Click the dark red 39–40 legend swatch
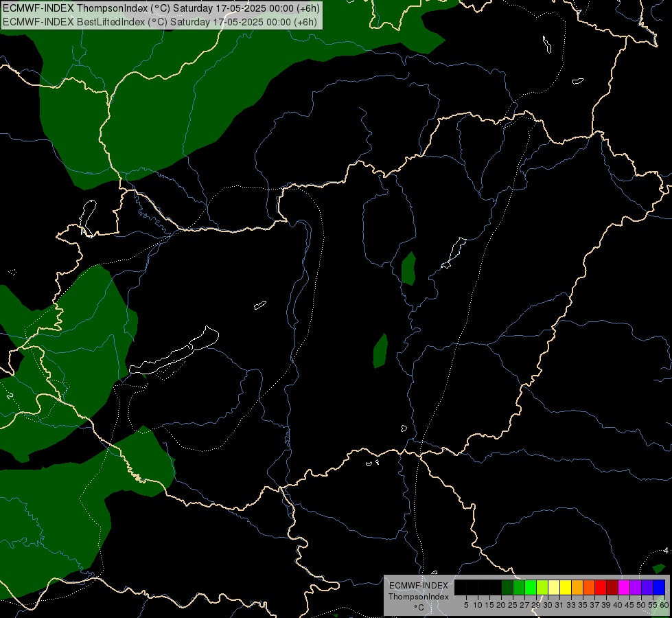The image size is (672, 618). (x=612, y=587)
